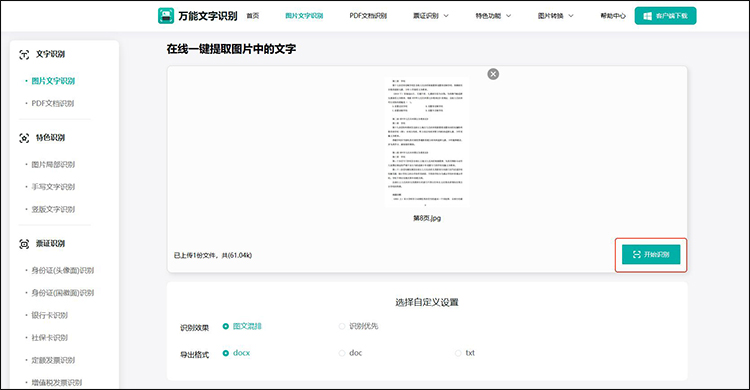
Task: Open 增值税发票识别 in the sidebar
Action: click(x=56, y=383)
